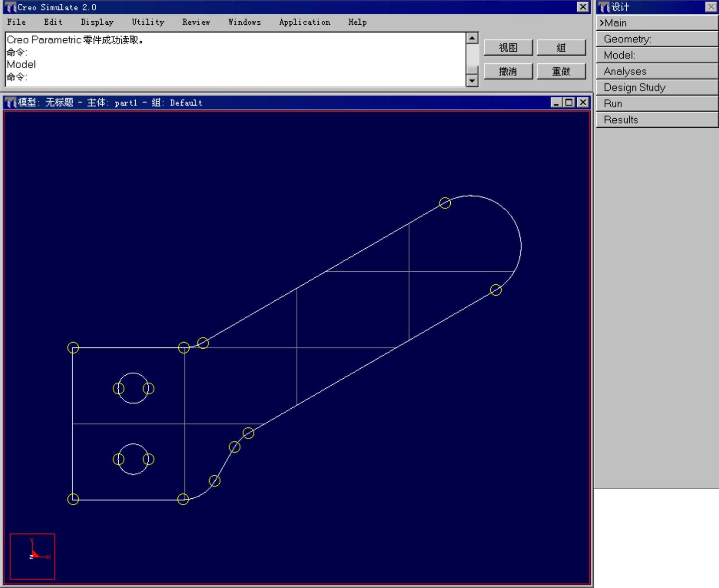Open the Help menu
The width and height of the screenshot is (719, 588).
click(358, 22)
